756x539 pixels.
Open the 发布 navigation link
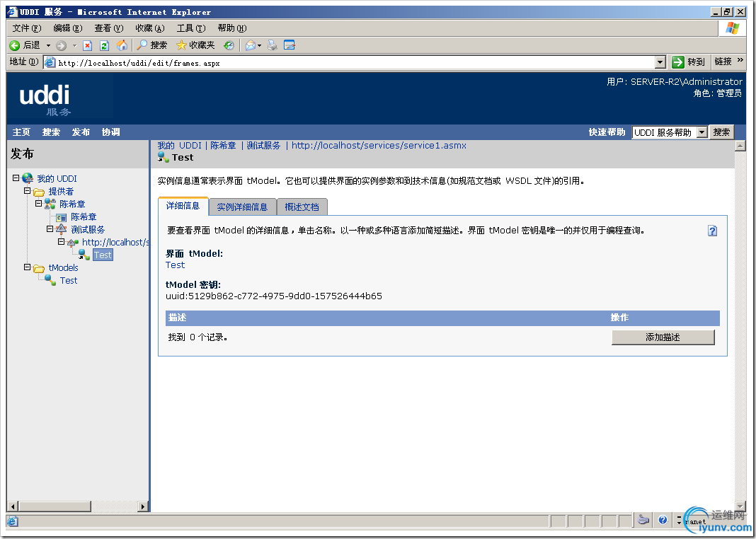click(x=81, y=132)
